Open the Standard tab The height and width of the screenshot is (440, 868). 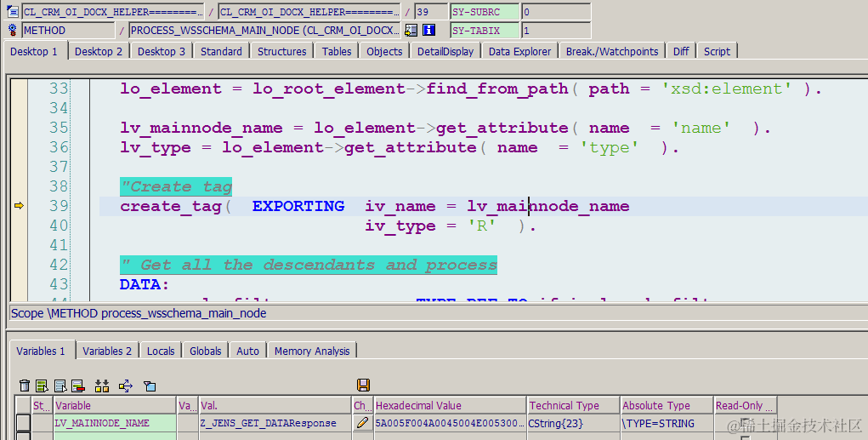(221, 52)
